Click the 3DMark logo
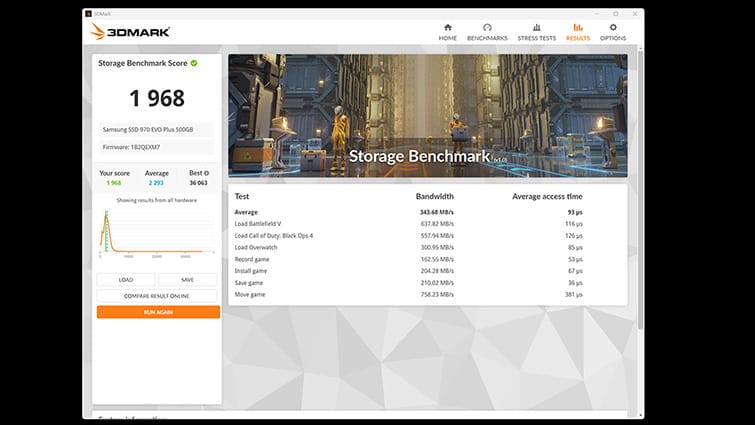The image size is (755, 425). point(130,32)
